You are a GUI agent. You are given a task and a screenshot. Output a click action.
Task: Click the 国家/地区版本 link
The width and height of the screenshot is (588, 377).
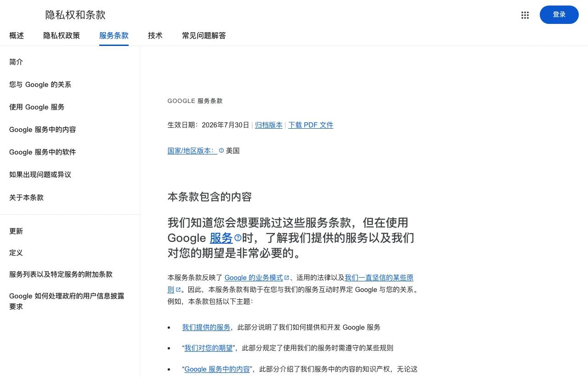[x=192, y=150]
